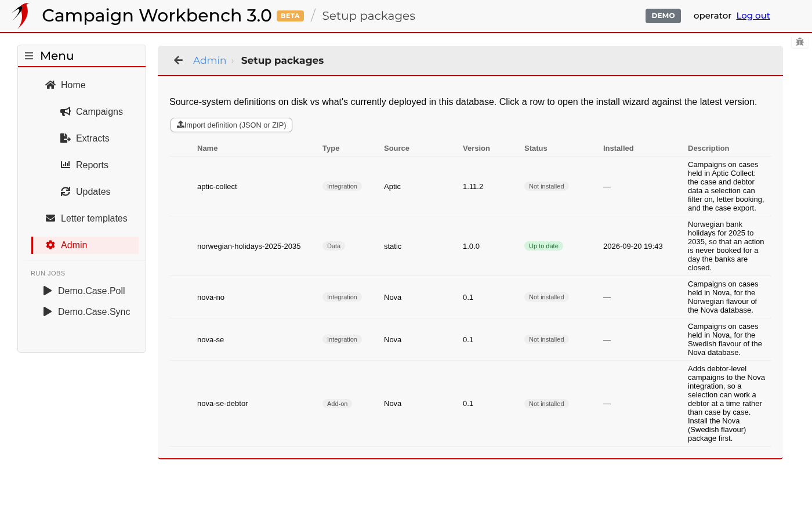Select the Admin menu item
This screenshot has width=812, height=522.
click(85, 245)
